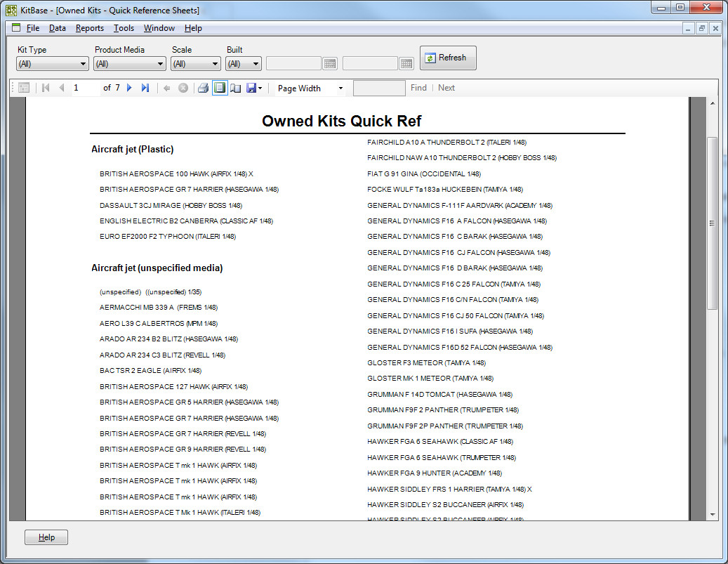This screenshot has height=564, width=728.
Task: Click FIAT G 91 GINA entry
Action: (x=424, y=173)
